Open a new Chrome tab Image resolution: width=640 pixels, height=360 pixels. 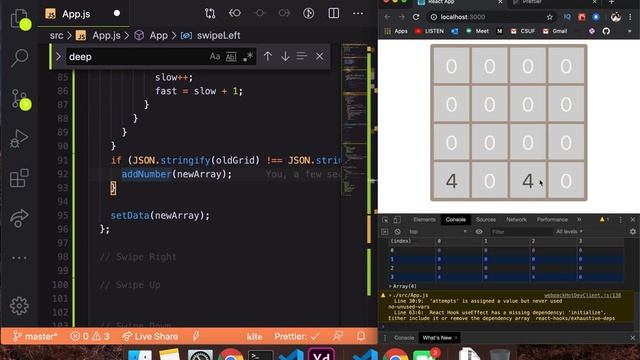(611, 2)
